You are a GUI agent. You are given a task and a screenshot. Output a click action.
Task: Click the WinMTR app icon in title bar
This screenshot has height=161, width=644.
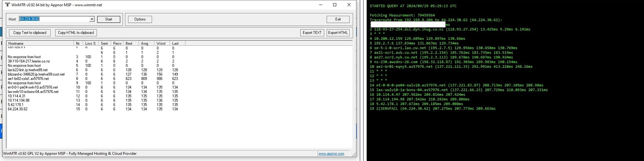8,5
